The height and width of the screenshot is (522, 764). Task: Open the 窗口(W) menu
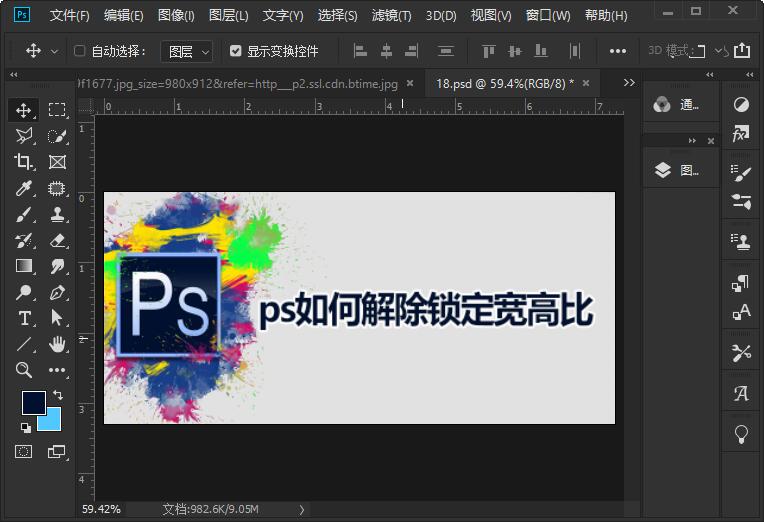click(x=548, y=16)
